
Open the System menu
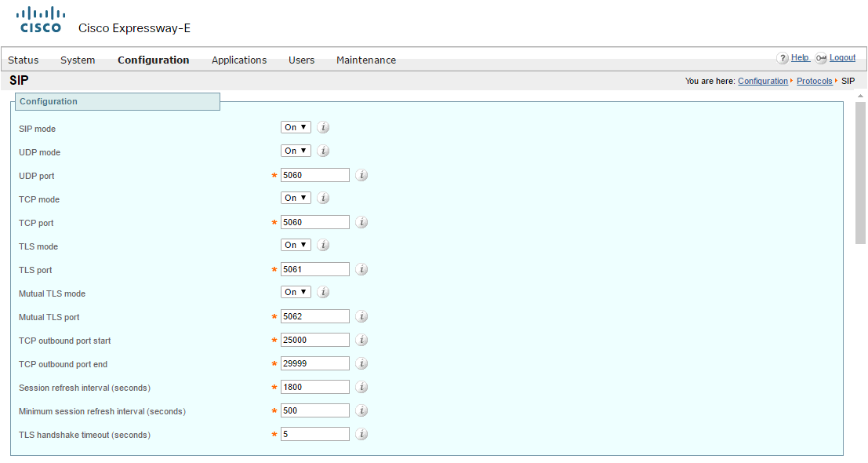click(78, 60)
